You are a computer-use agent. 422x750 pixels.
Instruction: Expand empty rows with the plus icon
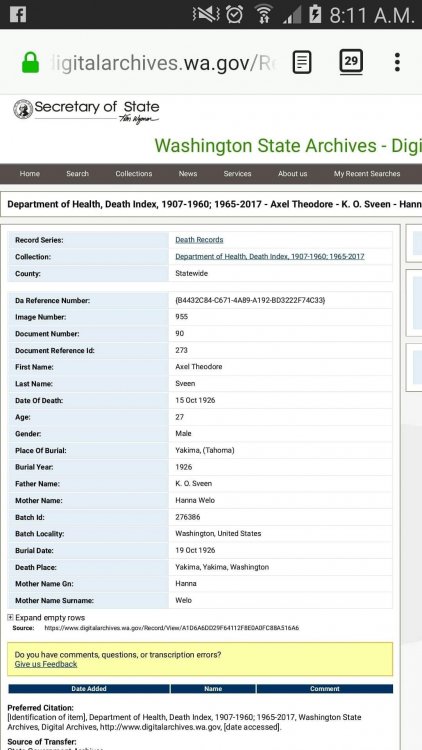(11, 618)
